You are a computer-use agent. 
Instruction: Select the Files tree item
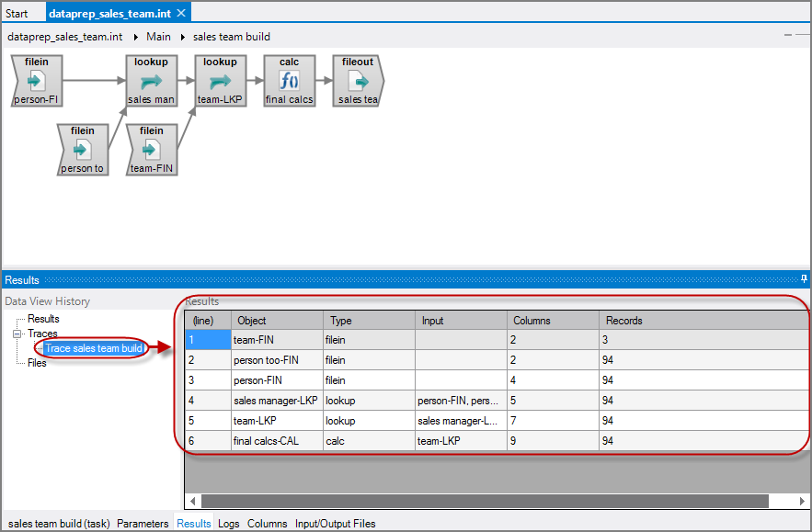coord(37,363)
